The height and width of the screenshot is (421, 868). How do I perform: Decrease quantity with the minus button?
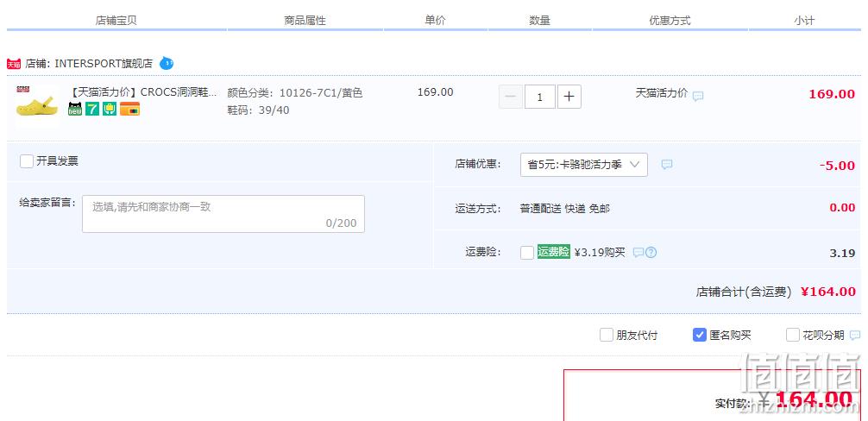511,97
